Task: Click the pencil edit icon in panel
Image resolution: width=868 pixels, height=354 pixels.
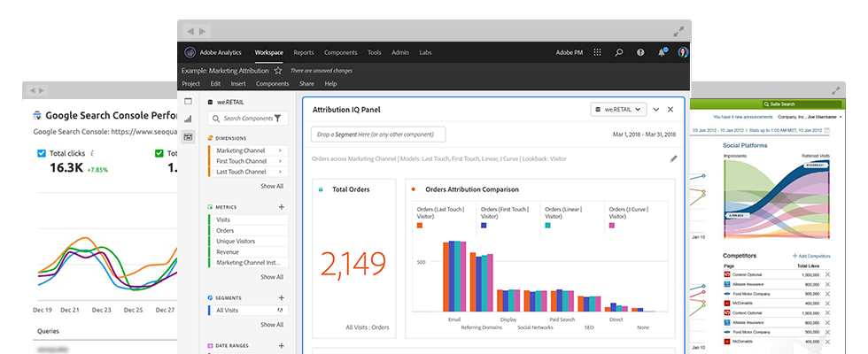Action: pyautogui.click(x=673, y=158)
